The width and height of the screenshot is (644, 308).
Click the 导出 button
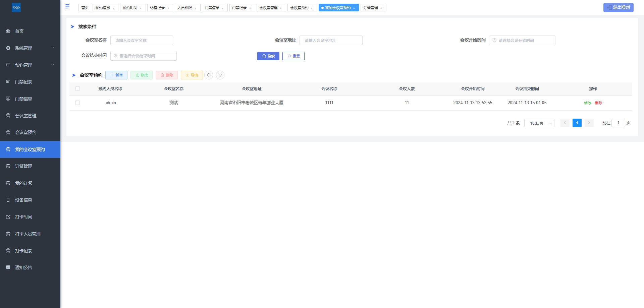coord(192,75)
